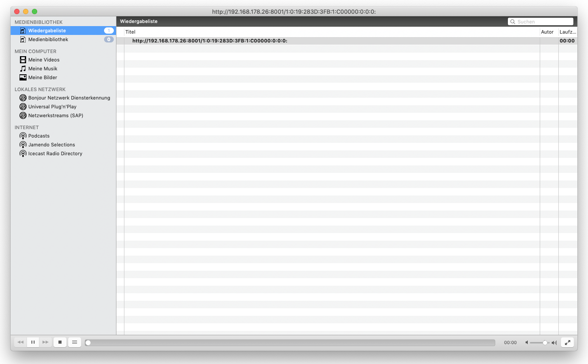Toggle fullscreen mode button
This screenshot has width=588, height=364.
pos(567,342)
